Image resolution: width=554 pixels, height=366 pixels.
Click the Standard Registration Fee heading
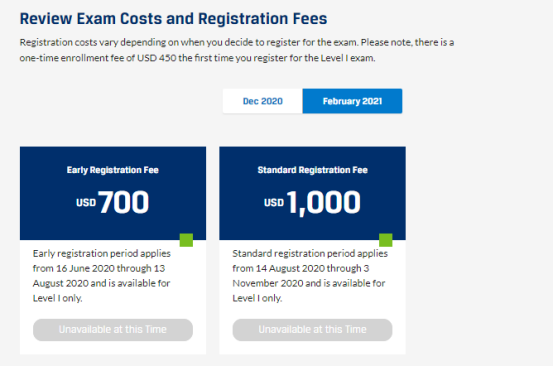pyautogui.click(x=312, y=170)
